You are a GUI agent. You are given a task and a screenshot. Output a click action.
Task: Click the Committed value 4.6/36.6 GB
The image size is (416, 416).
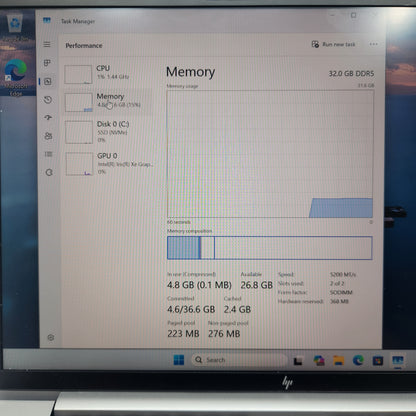coord(191,310)
